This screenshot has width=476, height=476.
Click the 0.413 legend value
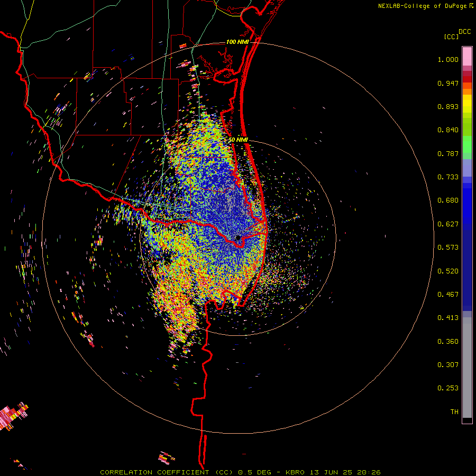(x=448, y=318)
